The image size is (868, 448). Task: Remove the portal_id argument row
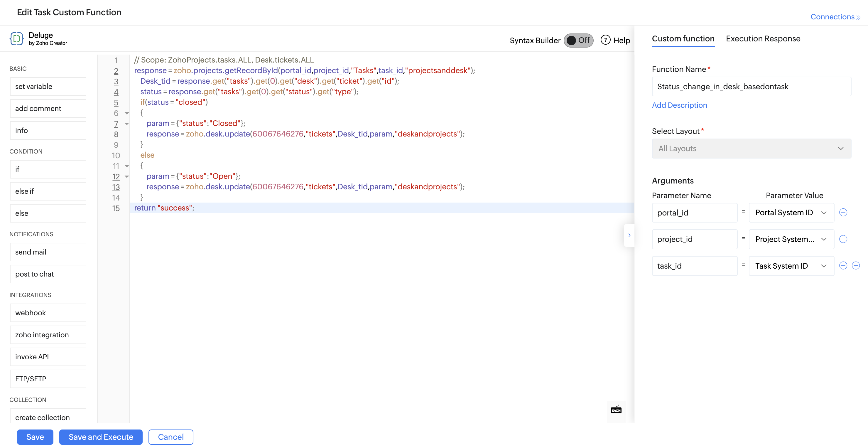pyautogui.click(x=843, y=212)
